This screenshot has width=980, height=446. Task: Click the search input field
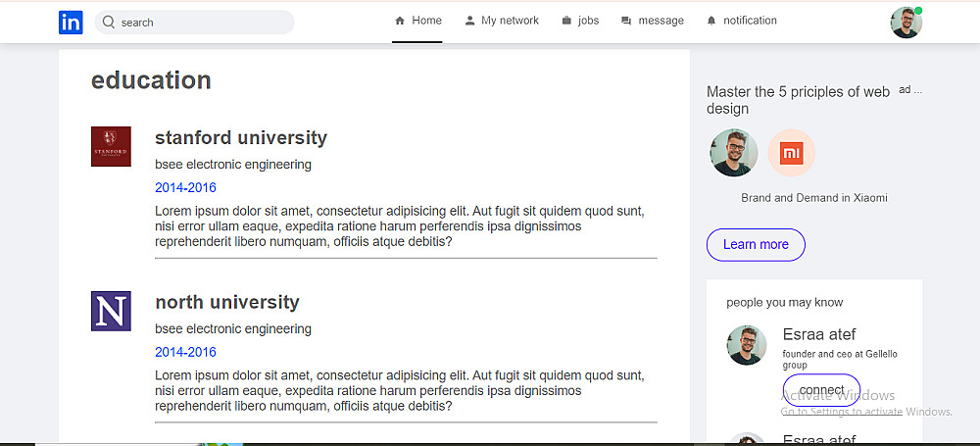(201, 22)
